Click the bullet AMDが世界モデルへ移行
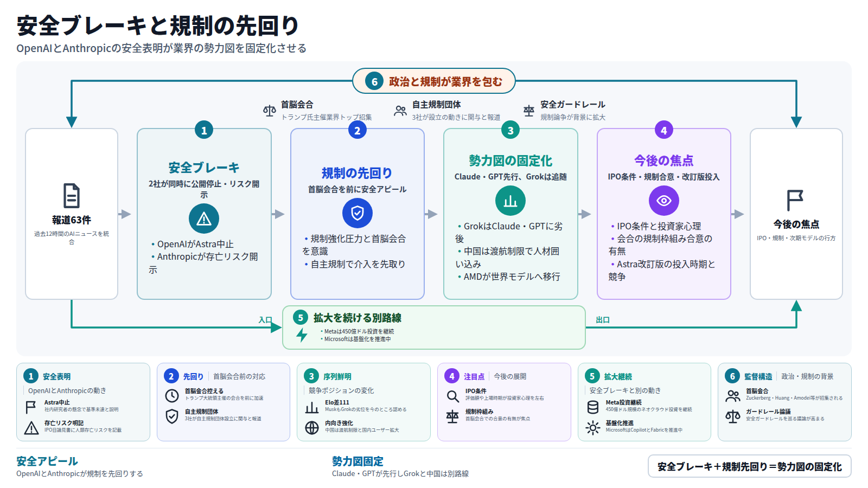 coord(508,277)
